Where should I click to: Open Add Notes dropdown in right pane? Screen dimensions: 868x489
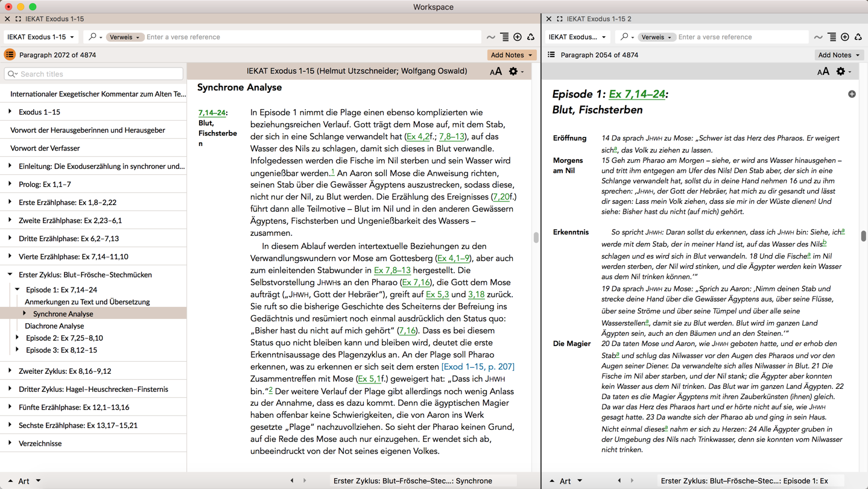[839, 55]
